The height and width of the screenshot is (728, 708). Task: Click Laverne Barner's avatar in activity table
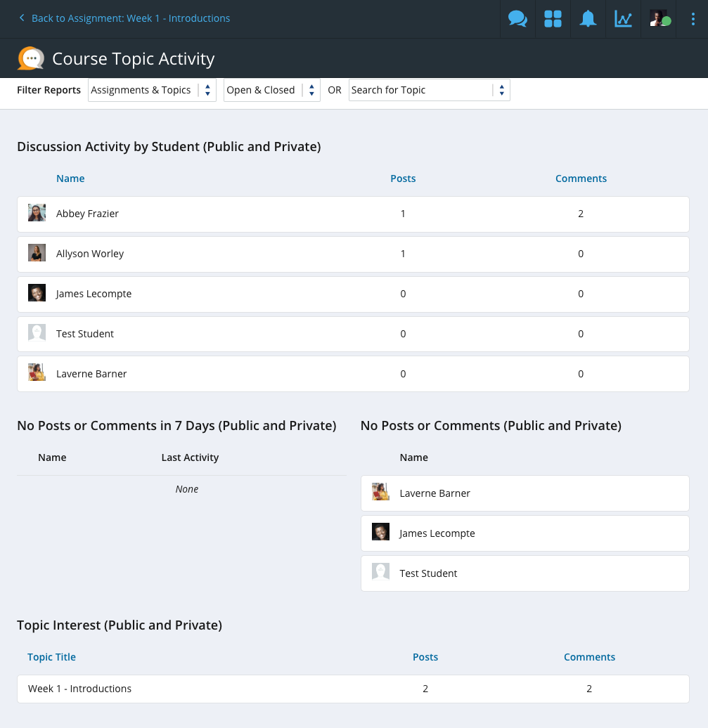coord(37,373)
